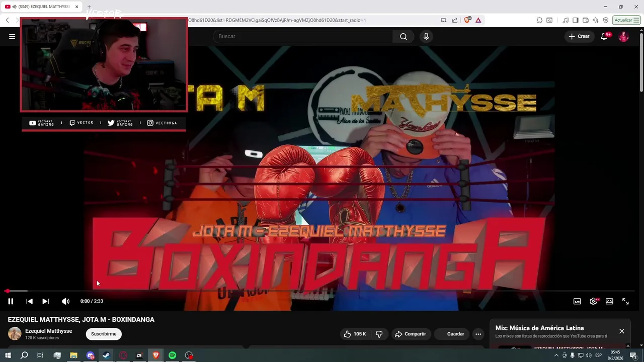This screenshot has width=644, height=362.
Task: Open the Windows Start menu
Action: (8, 355)
